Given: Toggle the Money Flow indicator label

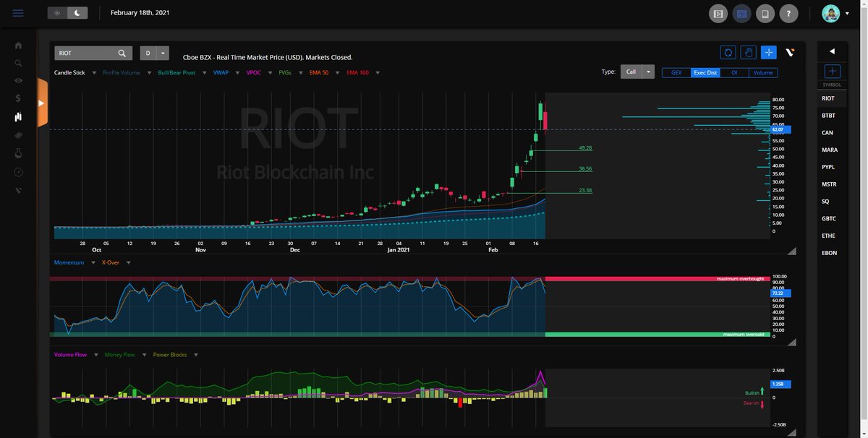Looking at the screenshot, I should 119,355.
